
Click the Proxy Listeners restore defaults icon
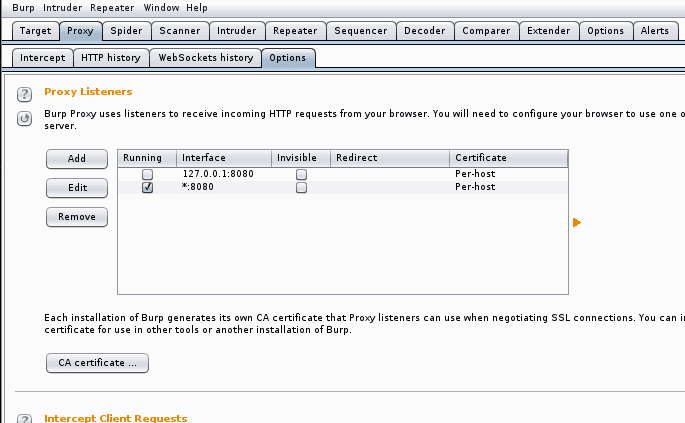pyautogui.click(x=24, y=118)
